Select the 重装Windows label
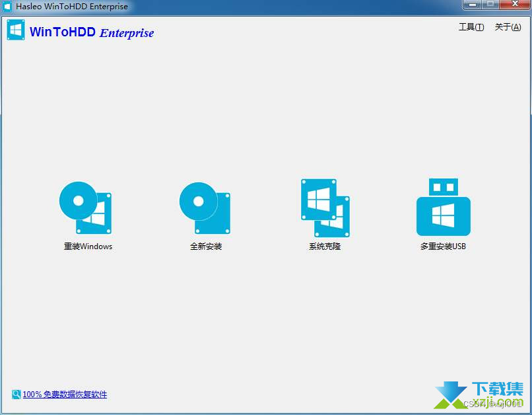 pos(88,246)
